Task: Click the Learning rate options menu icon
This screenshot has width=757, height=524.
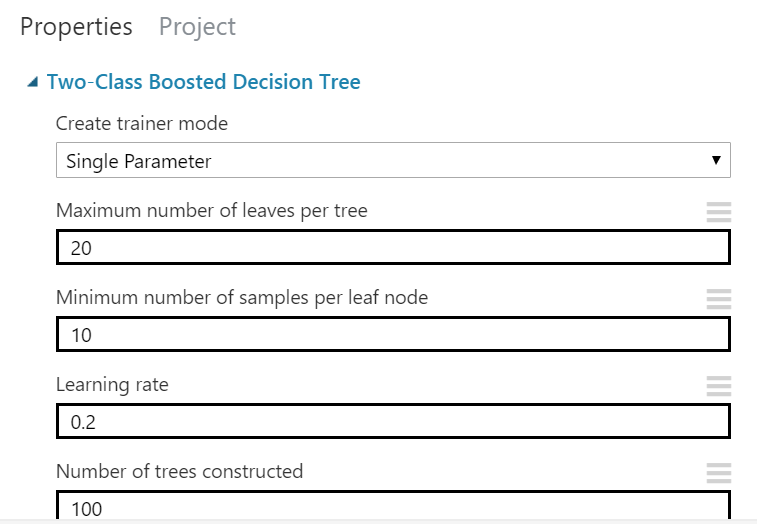Action: 718,385
